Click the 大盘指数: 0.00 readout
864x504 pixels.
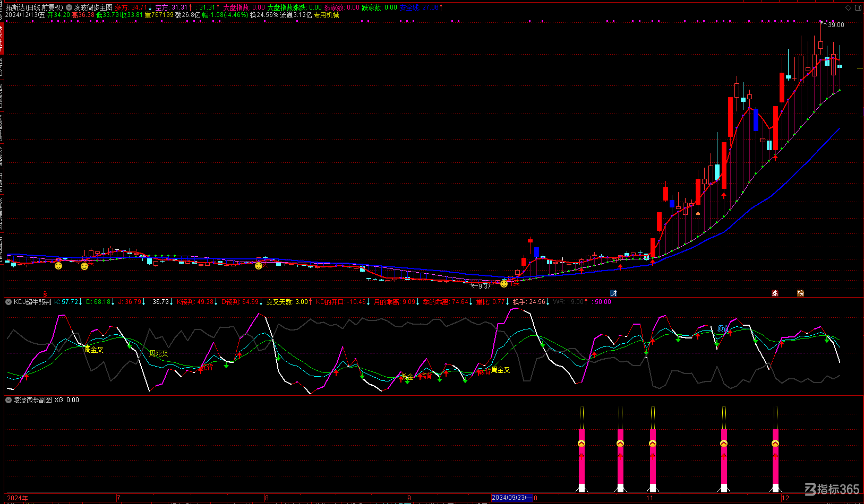coord(244,7)
